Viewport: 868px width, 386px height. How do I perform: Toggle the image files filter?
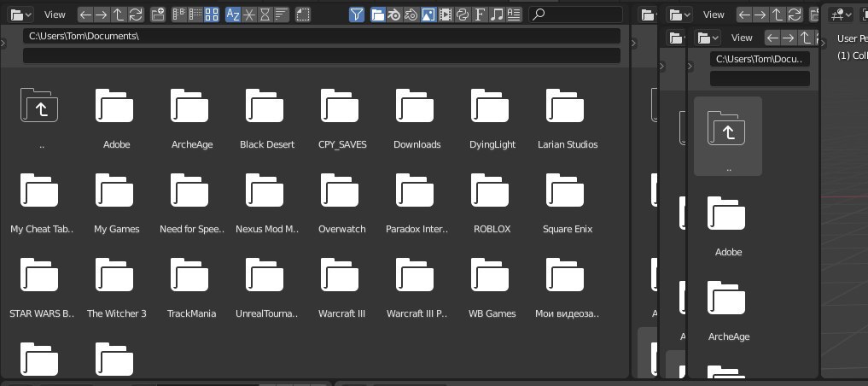[428, 15]
